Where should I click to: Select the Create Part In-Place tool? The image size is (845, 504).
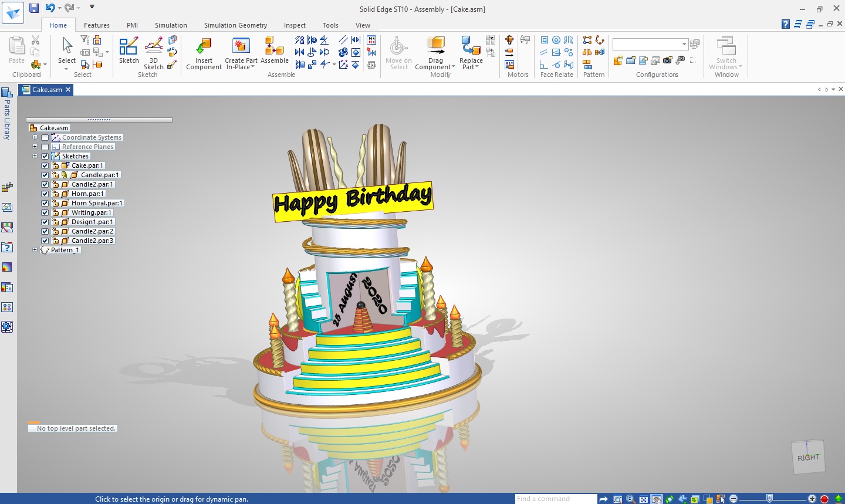[241, 47]
